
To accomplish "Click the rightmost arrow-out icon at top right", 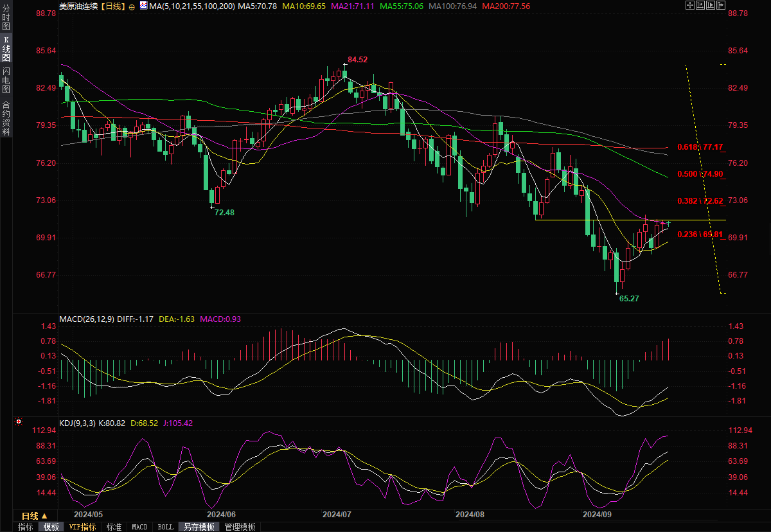I will point(721,6).
